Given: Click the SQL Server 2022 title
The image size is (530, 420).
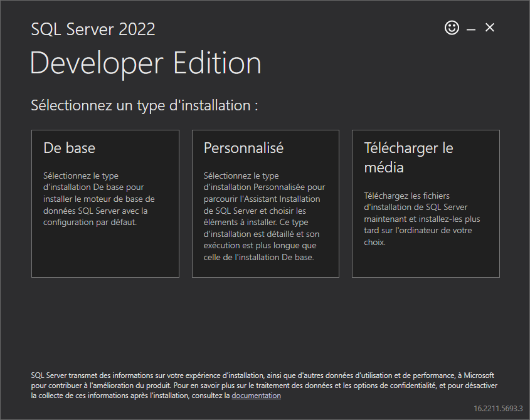Looking at the screenshot, I should [x=93, y=29].
